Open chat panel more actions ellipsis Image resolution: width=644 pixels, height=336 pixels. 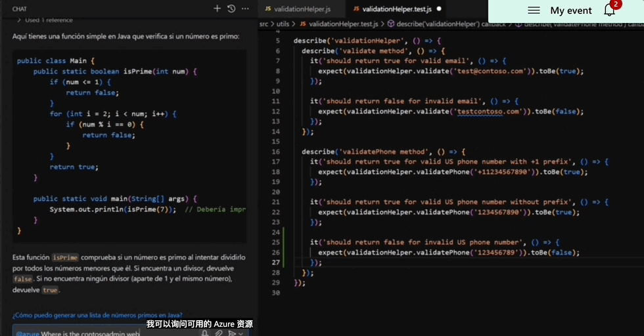(245, 9)
